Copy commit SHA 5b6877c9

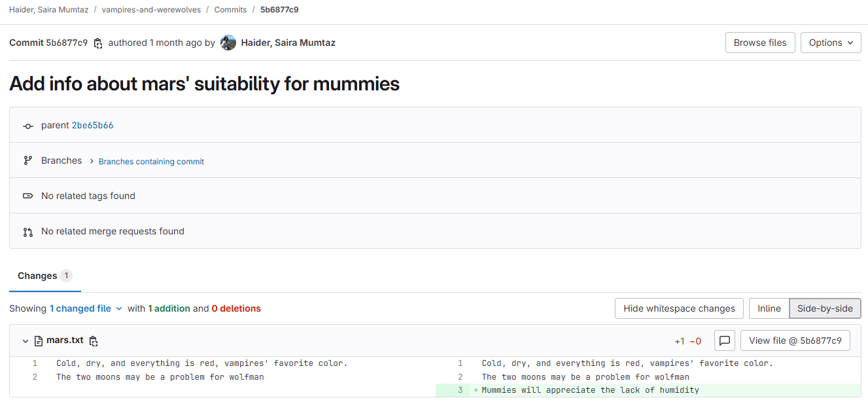tap(98, 43)
